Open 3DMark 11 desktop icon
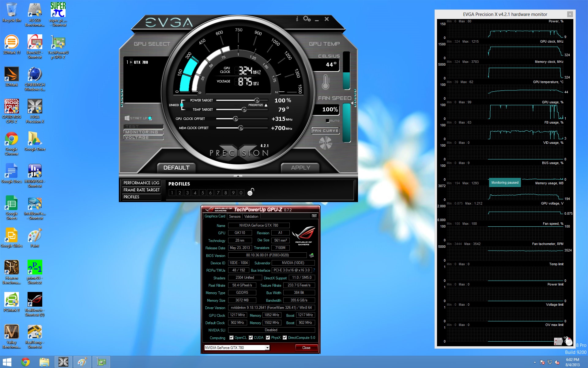Viewport: 588px width, 368px height. pyautogui.click(x=12, y=44)
